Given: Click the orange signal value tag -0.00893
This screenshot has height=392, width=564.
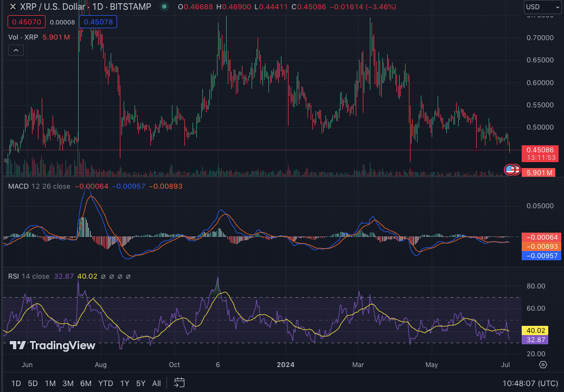Looking at the screenshot, I should pyautogui.click(x=541, y=247).
